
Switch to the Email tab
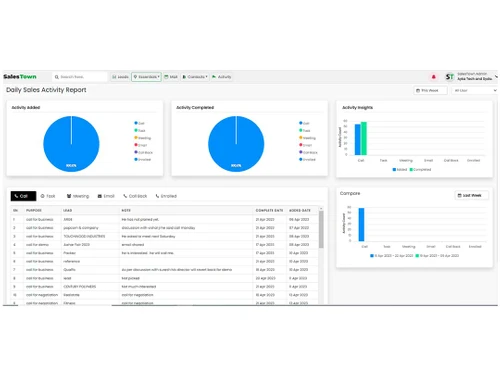[106, 196]
